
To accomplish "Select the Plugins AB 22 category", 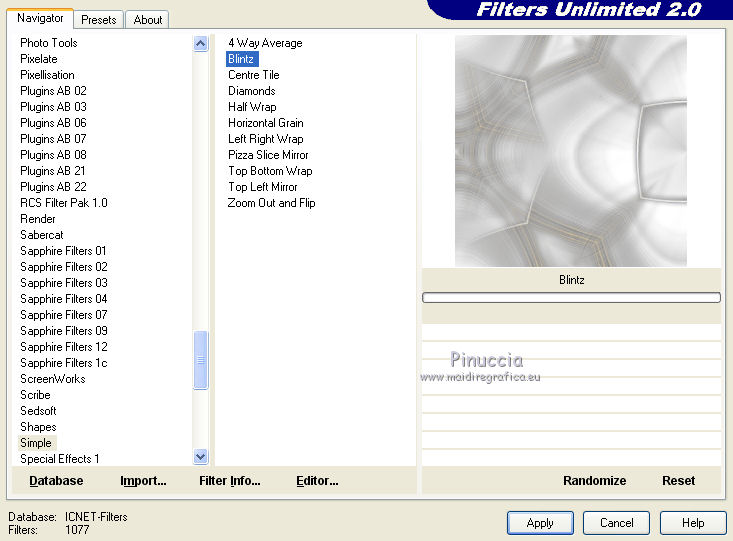I will pos(53,187).
